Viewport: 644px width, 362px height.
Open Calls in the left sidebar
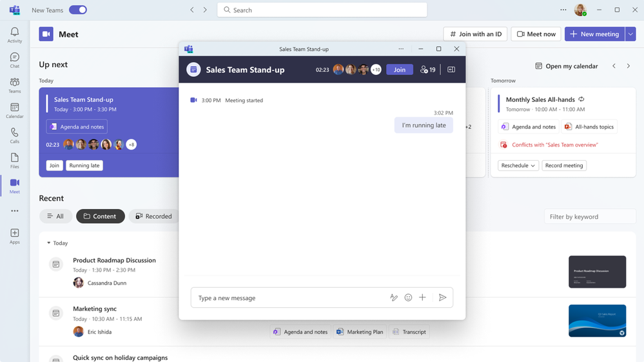tap(14, 136)
